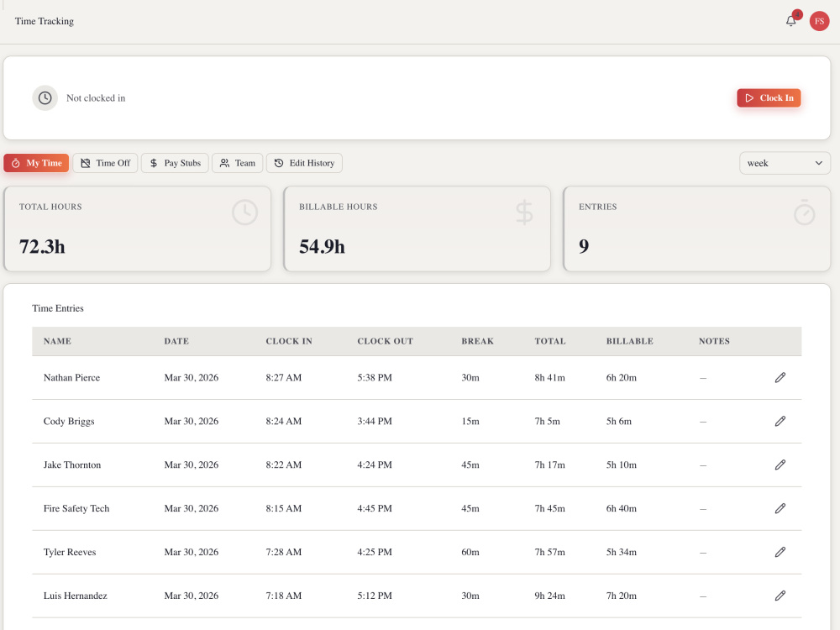This screenshot has width=840, height=630.
Task: Select the Luis Hernandez name cell
Action: pyautogui.click(x=75, y=596)
